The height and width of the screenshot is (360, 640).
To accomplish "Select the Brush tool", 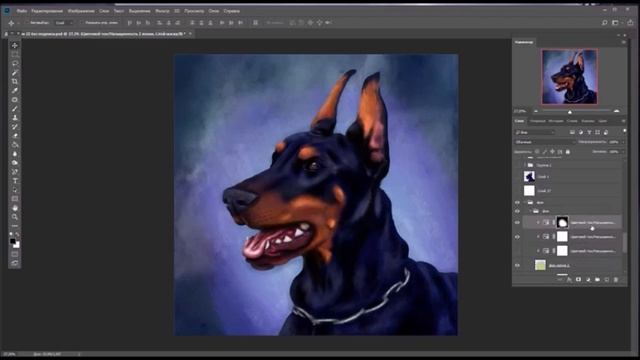I will click(x=15, y=109).
